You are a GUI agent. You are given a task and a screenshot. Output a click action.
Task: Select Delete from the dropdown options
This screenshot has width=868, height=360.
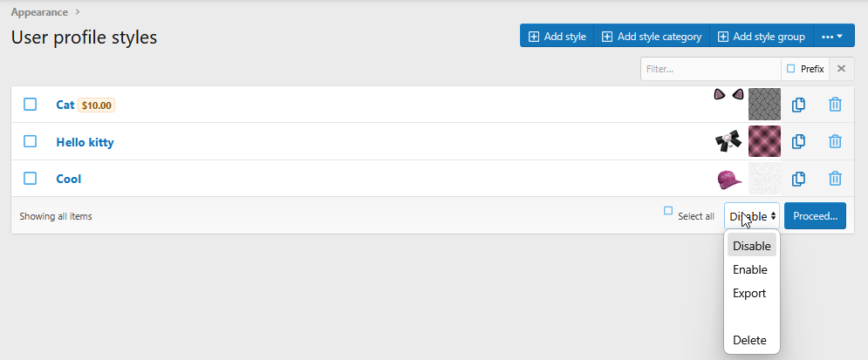(x=749, y=340)
